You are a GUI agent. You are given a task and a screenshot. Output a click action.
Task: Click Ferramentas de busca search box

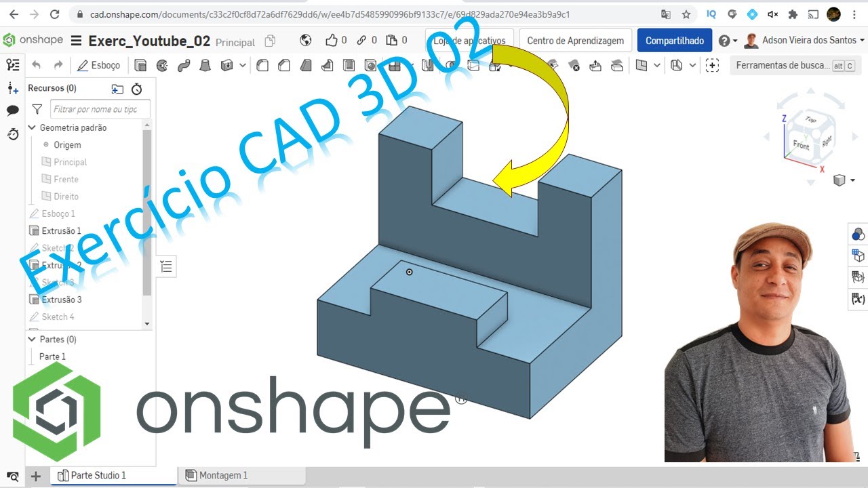click(794, 65)
